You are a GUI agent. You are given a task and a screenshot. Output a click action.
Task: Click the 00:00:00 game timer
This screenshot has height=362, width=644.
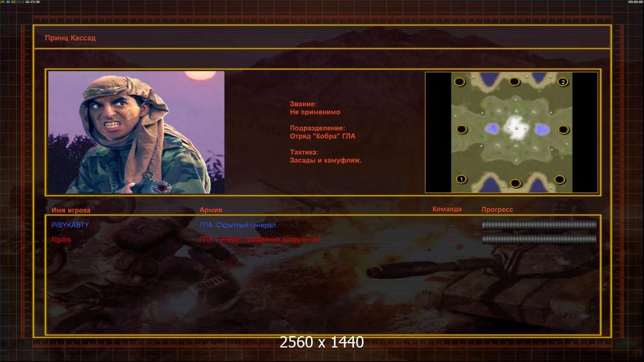636,2
